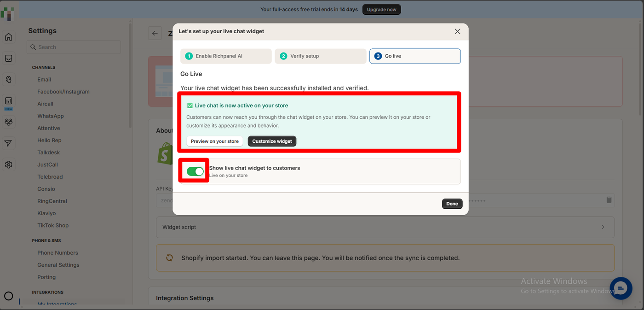Click the Upgrade now button
Viewport: 644px width, 310px height.
[x=381, y=10]
